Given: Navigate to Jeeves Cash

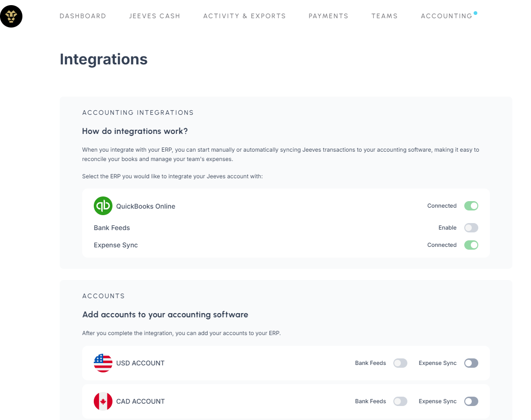Looking at the screenshot, I should [x=154, y=16].
